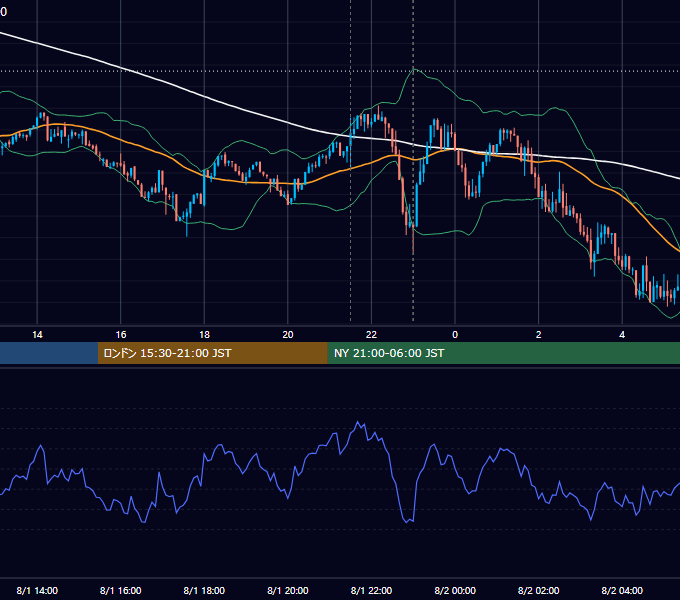680x600 pixels.
Task: Click the '14' hour label on price chart axis
Action: pyautogui.click(x=37, y=335)
